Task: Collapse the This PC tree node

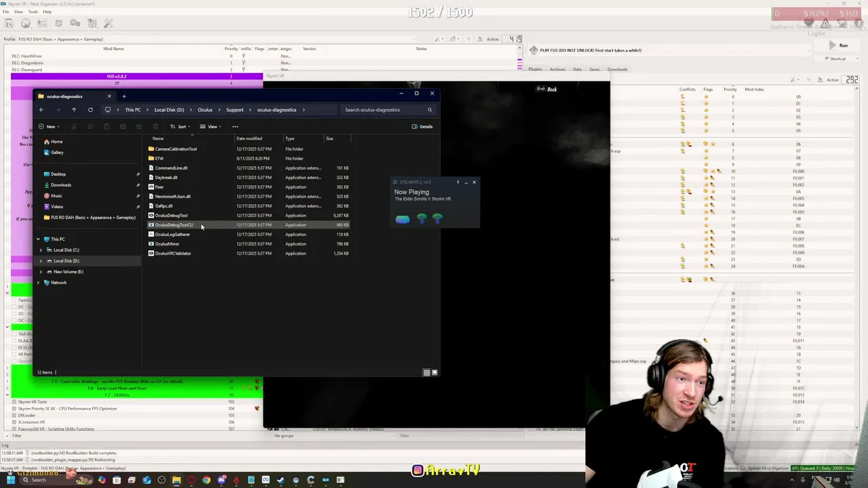Action: [38, 239]
